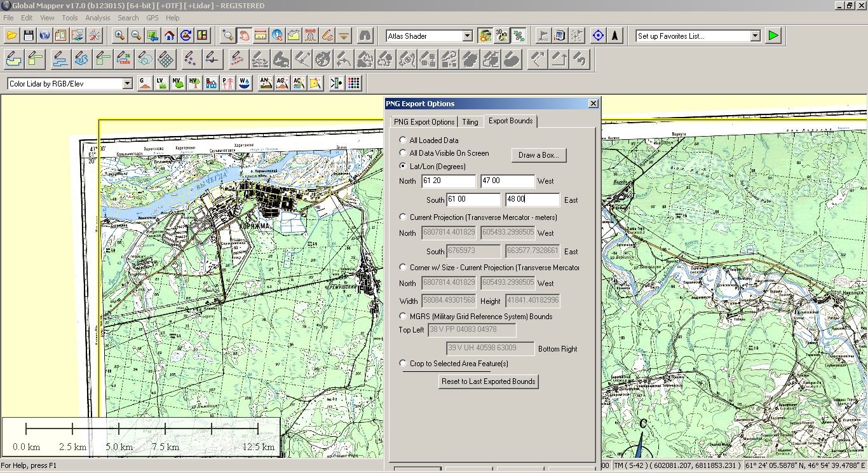Select the All Loaded Data radio button
The height and width of the screenshot is (473, 868).
click(x=403, y=140)
